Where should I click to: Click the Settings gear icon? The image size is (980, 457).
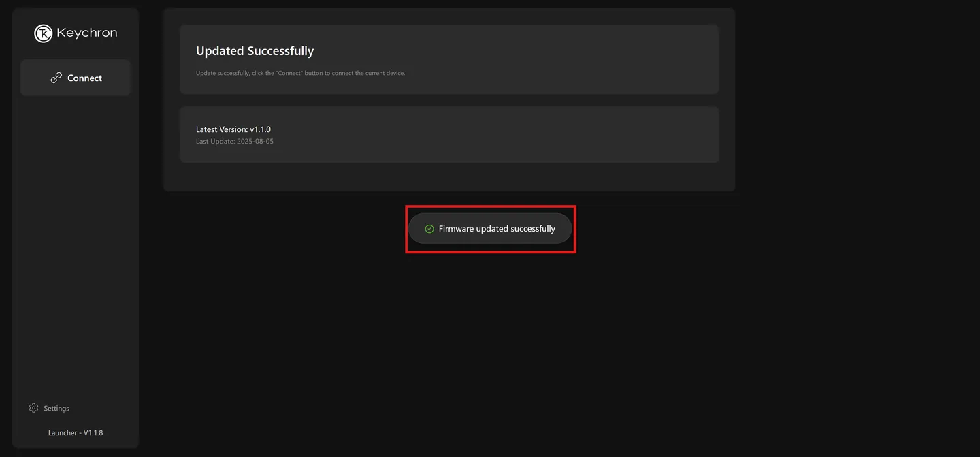(x=34, y=408)
